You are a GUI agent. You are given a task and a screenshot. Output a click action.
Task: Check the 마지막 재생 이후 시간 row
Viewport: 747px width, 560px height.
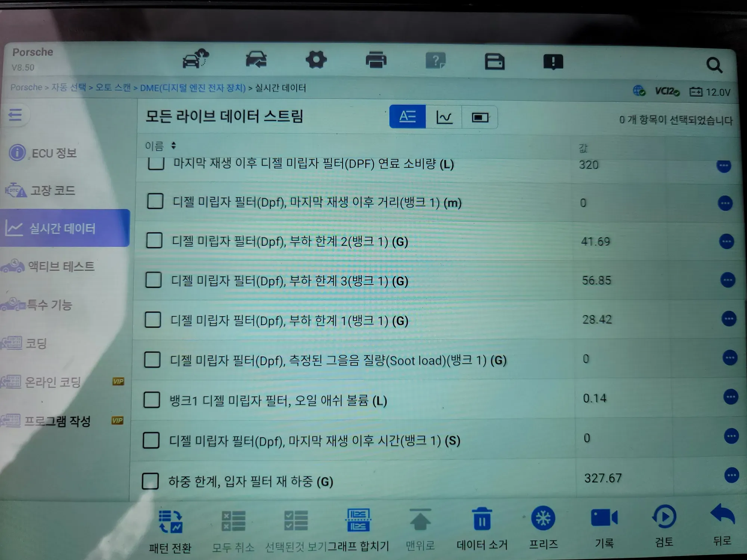tap(151, 440)
